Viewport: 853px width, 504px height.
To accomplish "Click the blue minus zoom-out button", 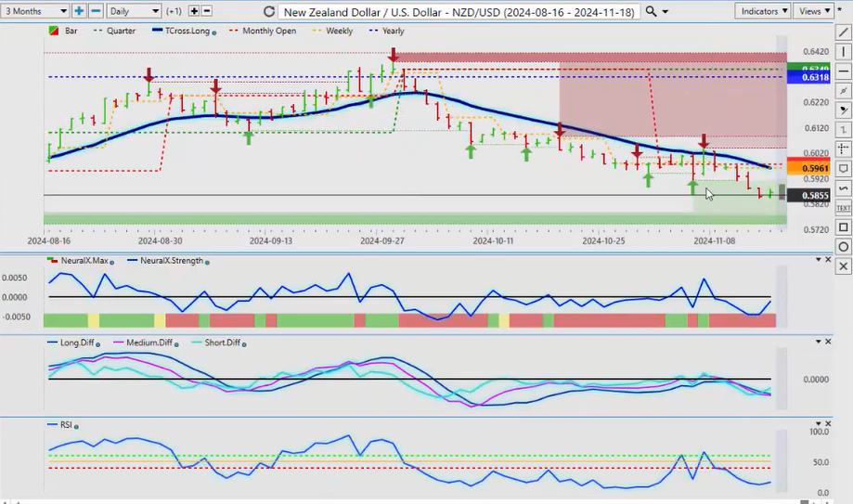I will click(x=96, y=11).
